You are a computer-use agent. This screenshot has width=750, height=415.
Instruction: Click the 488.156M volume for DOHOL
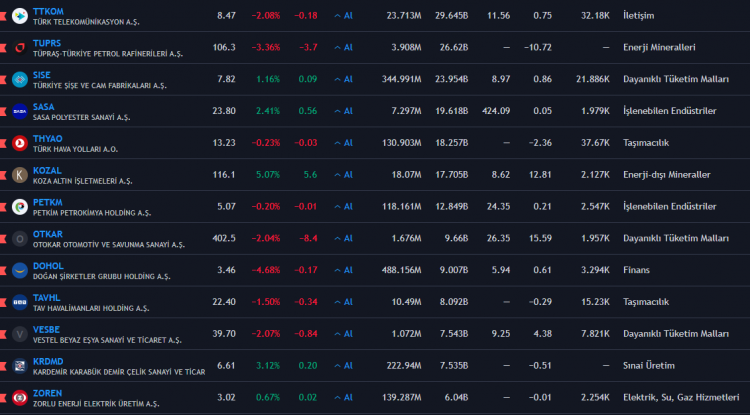coord(401,270)
